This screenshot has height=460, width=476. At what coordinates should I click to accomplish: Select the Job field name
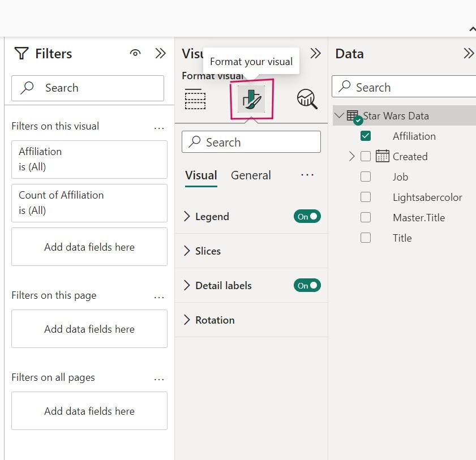pyautogui.click(x=400, y=177)
